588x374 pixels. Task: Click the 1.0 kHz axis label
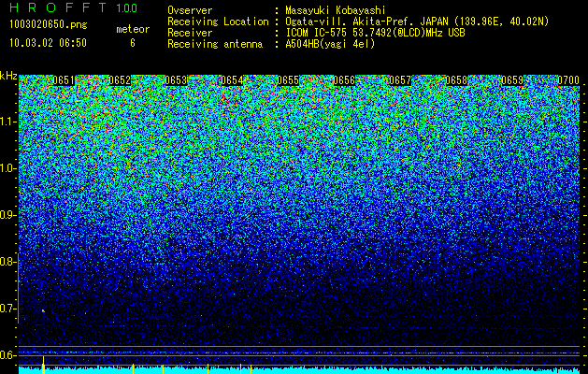pyautogui.click(x=7, y=168)
